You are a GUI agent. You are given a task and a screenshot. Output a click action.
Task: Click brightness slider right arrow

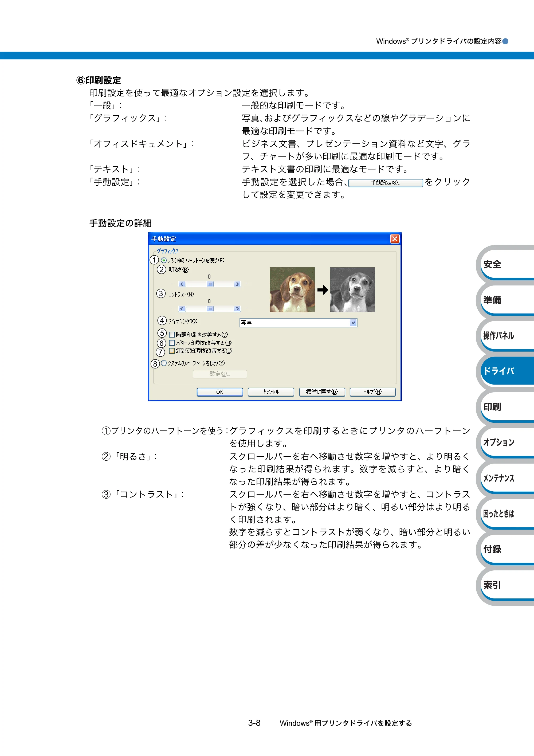click(237, 284)
